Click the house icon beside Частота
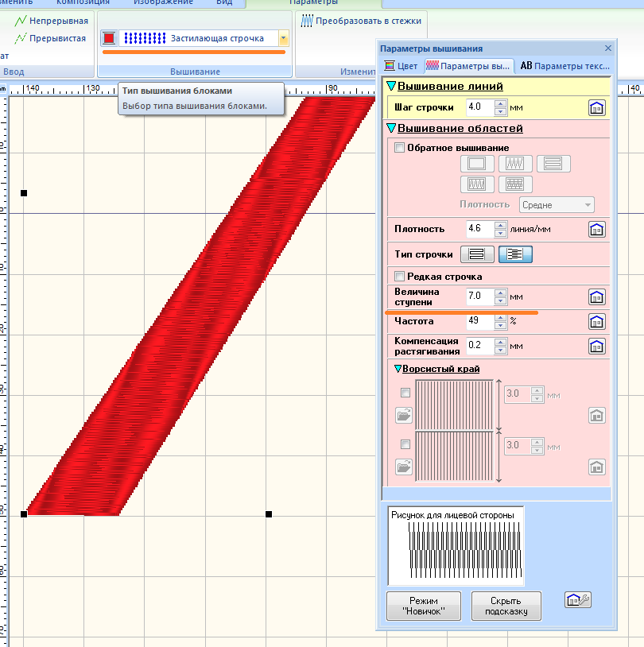This screenshot has width=644, height=647. tap(596, 322)
